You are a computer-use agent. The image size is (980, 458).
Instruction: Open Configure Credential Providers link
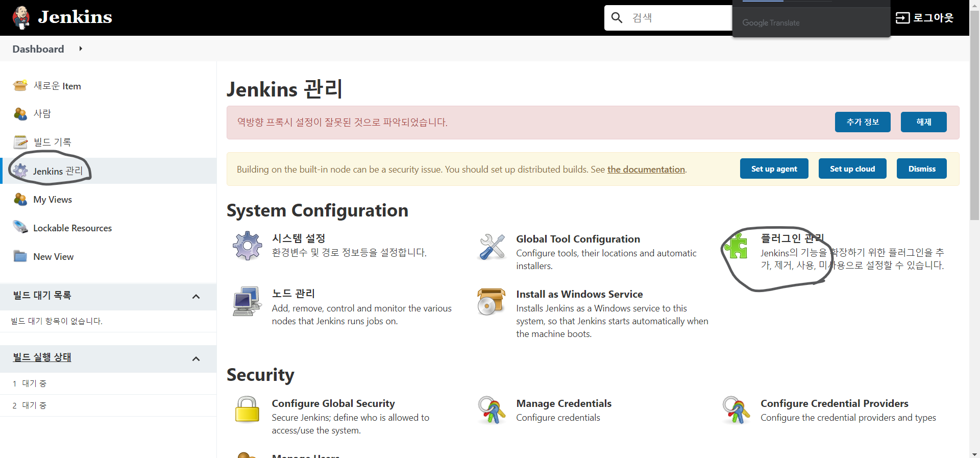(x=835, y=403)
